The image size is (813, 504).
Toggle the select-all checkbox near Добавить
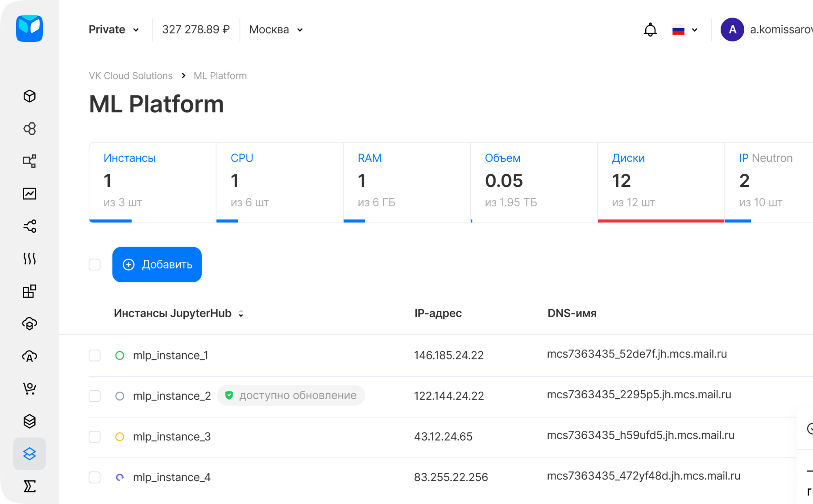pyautogui.click(x=95, y=264)
